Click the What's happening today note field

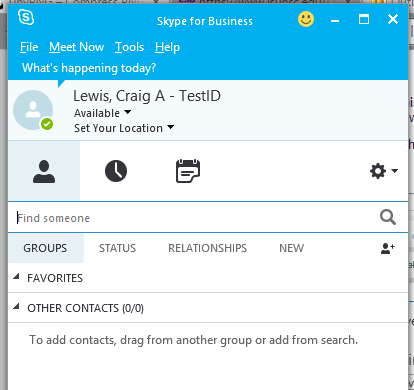pyautogui.click(x=89, y=68)
